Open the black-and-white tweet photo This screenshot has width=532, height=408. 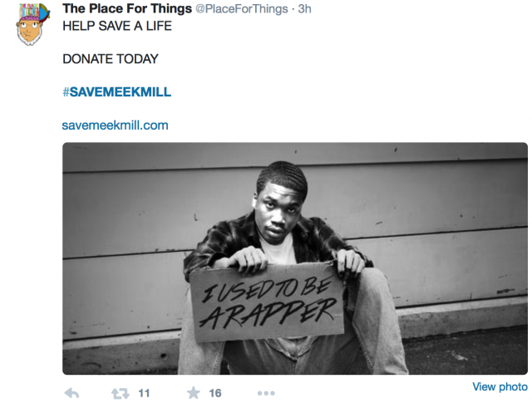pos(295,258)
